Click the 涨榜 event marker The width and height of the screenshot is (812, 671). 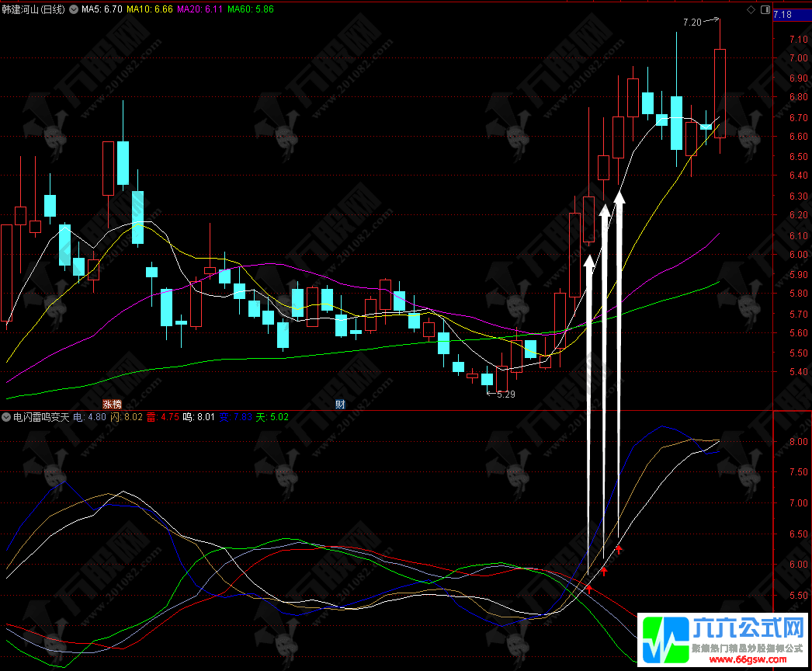[x=112, y=404]
